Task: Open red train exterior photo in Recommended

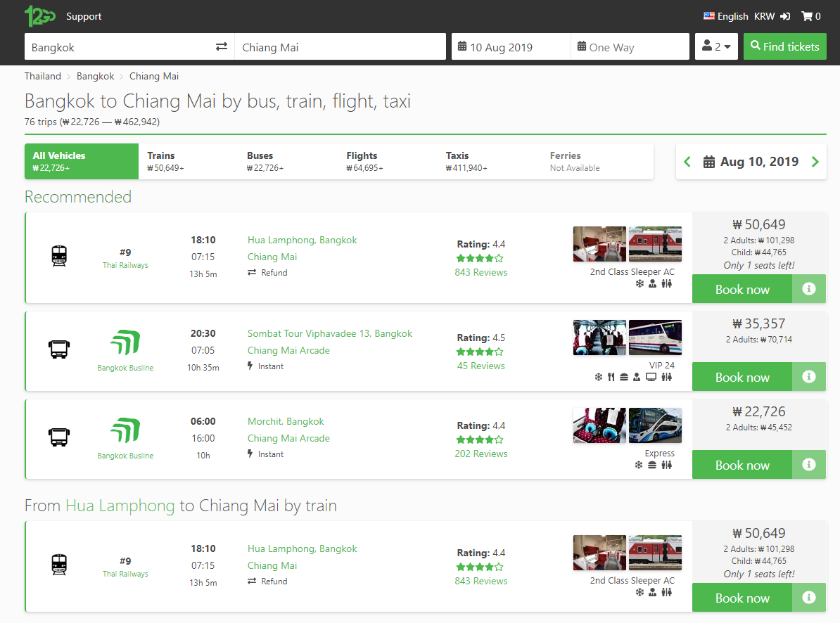Action: point(655,244)
